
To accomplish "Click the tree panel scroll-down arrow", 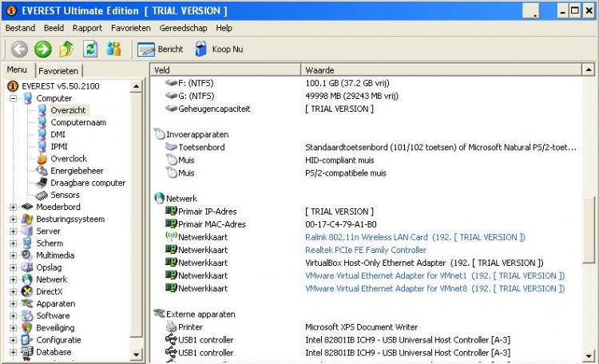I will point(137,355).
